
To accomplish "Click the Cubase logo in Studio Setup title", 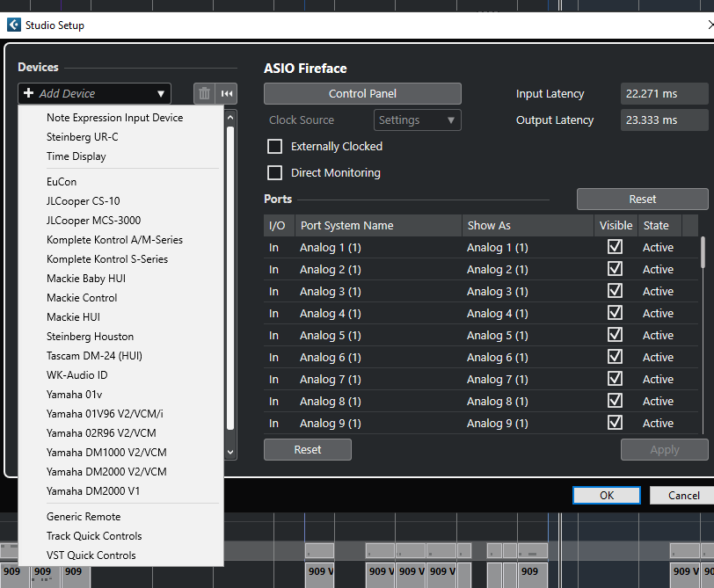I will (14, 25).
